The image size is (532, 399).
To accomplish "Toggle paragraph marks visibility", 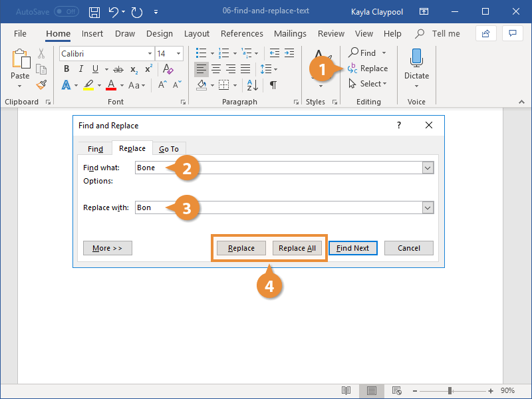I will (274, 85).
